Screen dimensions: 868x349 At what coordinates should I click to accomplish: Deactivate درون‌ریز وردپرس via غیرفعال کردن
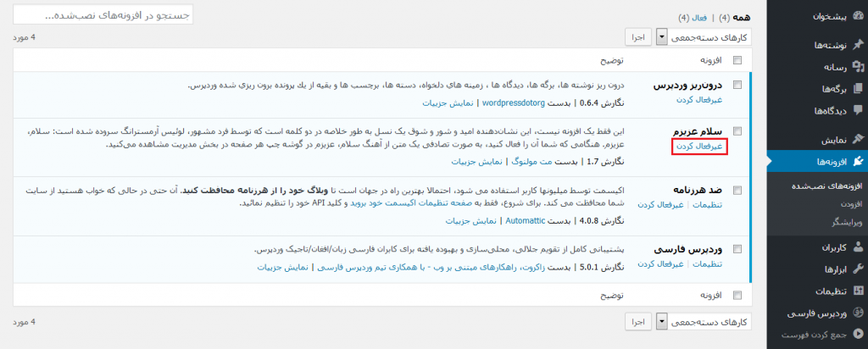(701, 100)
